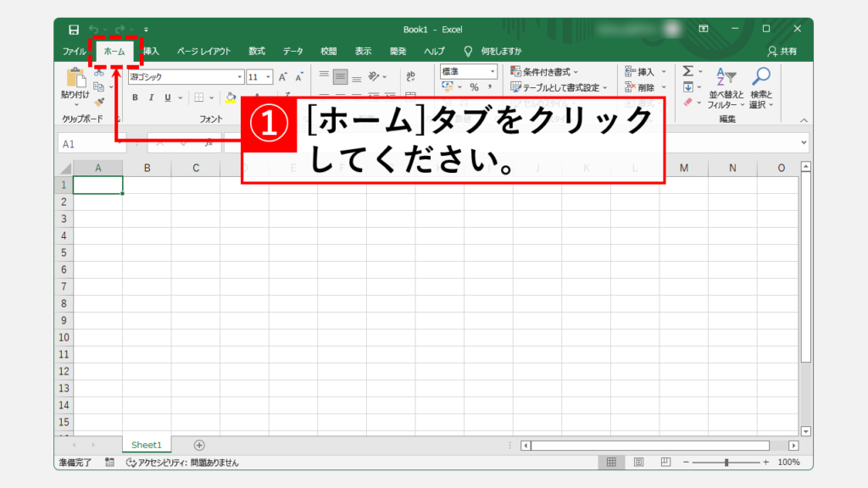The image size is (868, 488).
Task: Toggle Bold formatting
Action: click(x=136, y=97)
